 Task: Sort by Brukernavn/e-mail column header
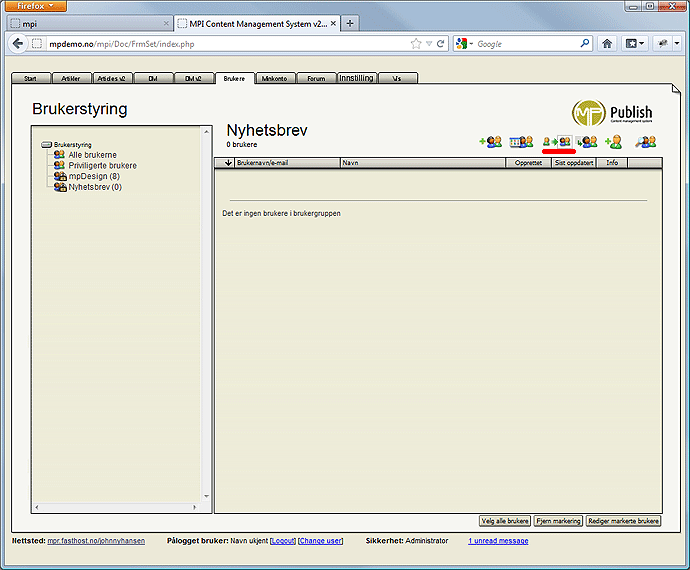tap(287, 163)
